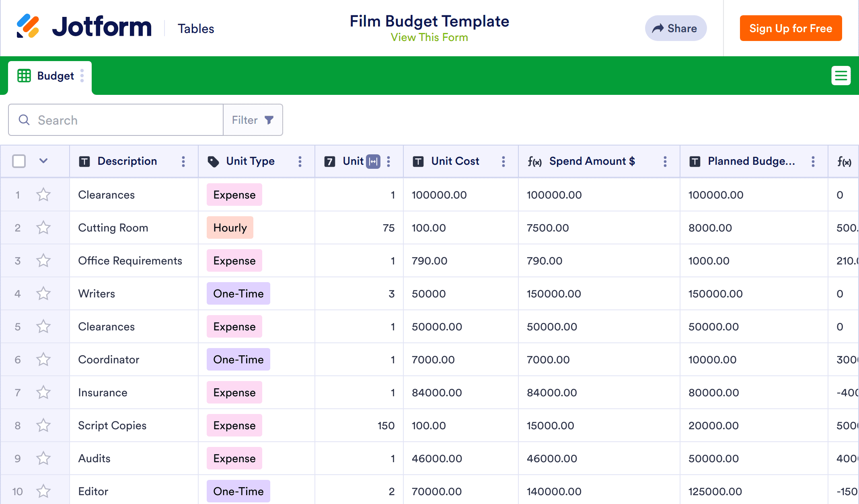This screenshot has width=859, height=504.
Task: Open the Description column options menu
Action: (183, 162)
